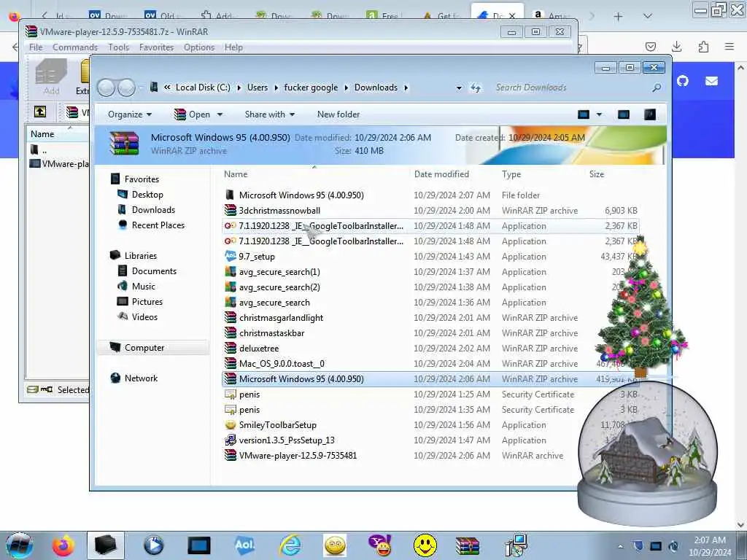Screen dimensions: 747x560
Task: Open Internet Explorer from the taskbar
Action: click(290, 545)
